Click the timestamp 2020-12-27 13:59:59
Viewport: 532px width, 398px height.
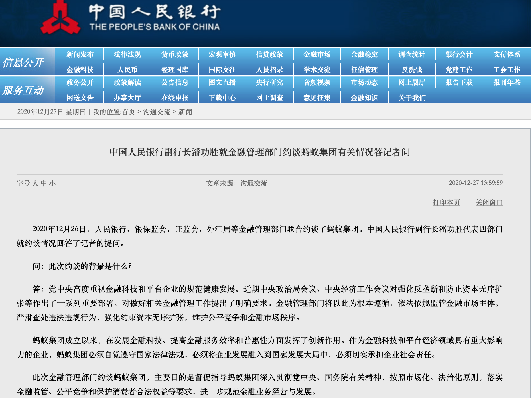coord(476,183)
